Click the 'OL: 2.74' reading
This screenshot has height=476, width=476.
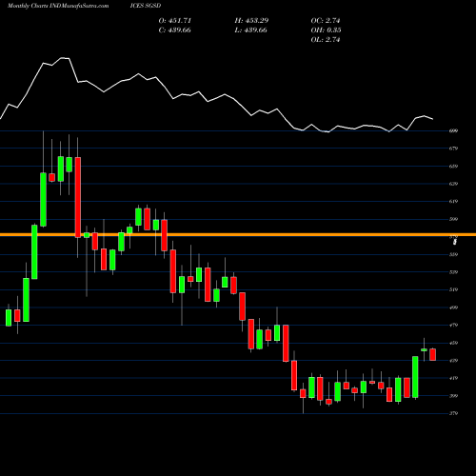326,40
